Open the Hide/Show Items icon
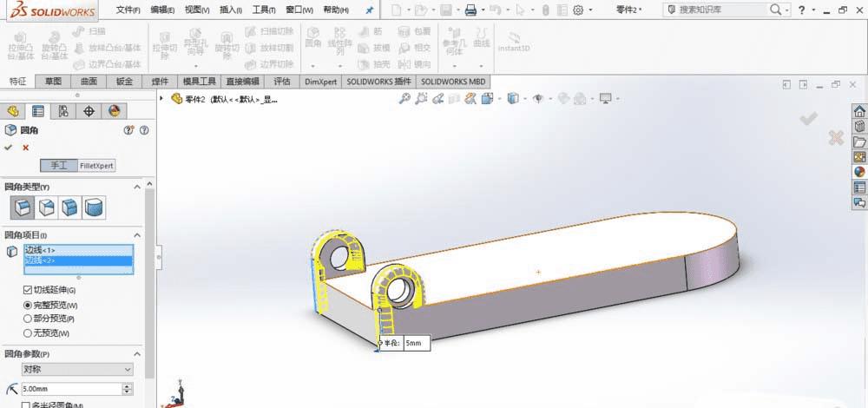Image resolution: width=868 pixels, height=408 pixels. 537,99
